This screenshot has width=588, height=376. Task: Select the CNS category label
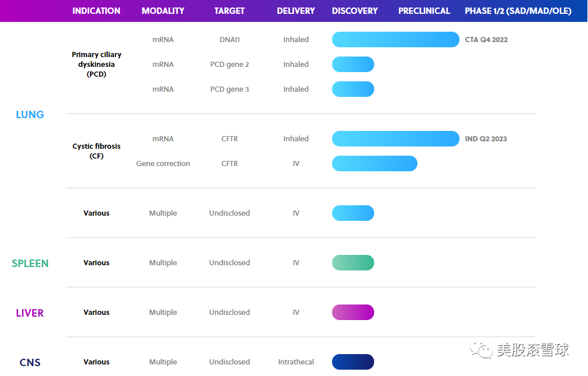point(30,363)
